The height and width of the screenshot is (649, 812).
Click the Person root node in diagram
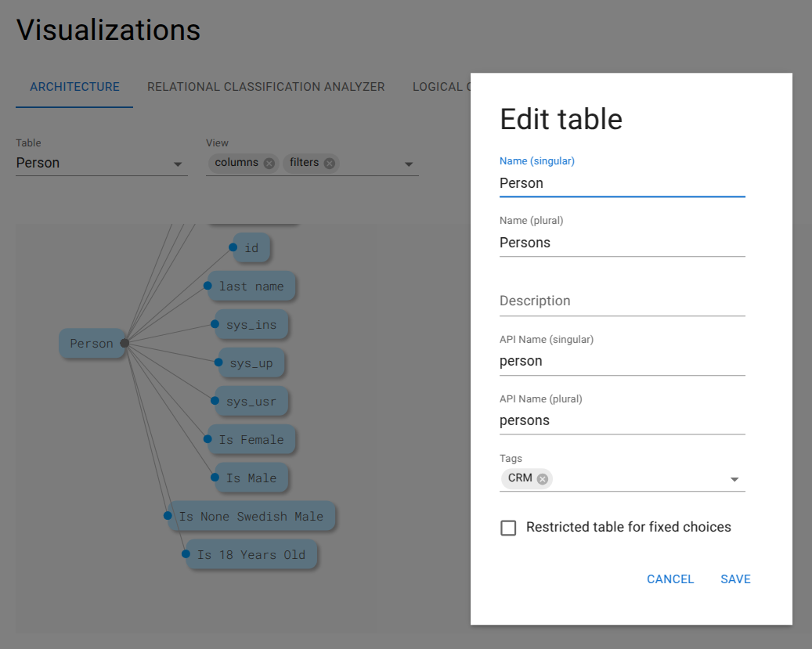coord(92,344)
